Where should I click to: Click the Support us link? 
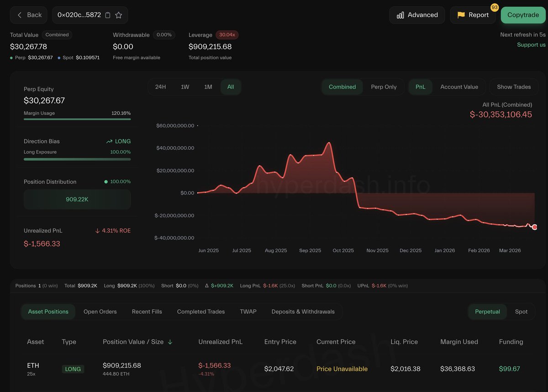pos(531,44)
